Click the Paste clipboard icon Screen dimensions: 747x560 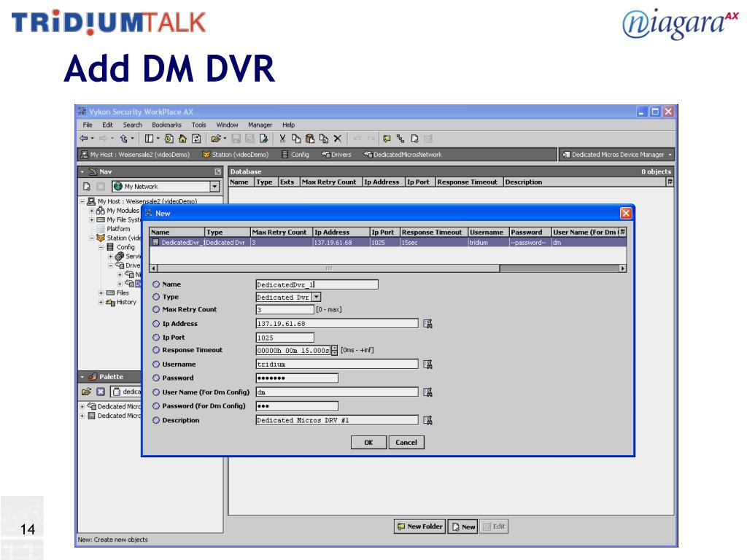tap(309, 139)
